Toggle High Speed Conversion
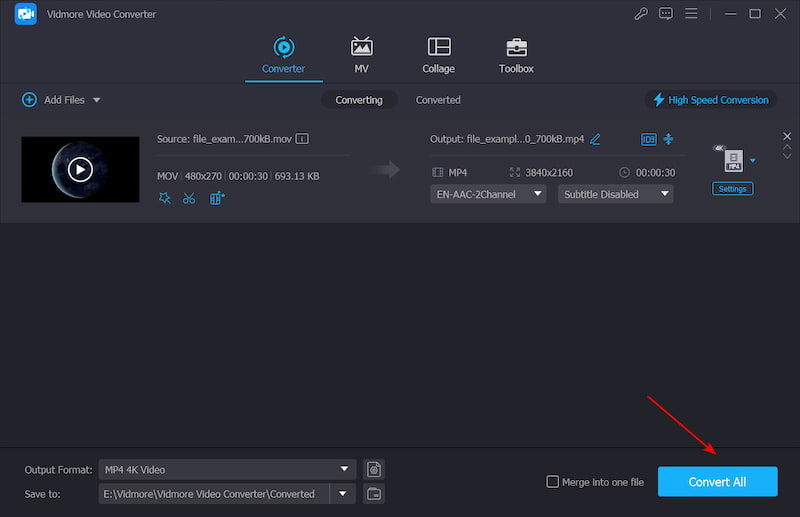The width and height of the screenshot is (800, 517). pyautogui.click(x=711, y=100)
